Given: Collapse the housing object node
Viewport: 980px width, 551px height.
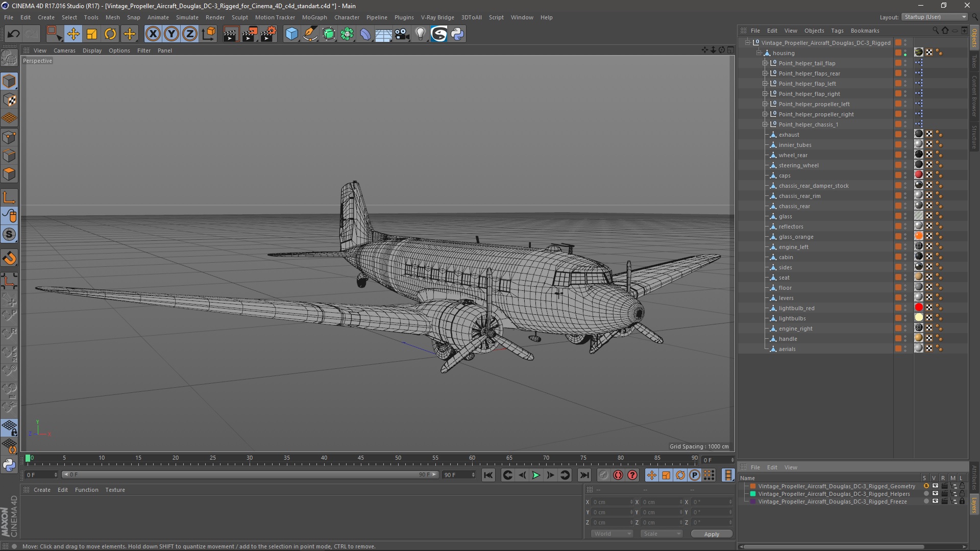Looking at the screenshot, I should click(758, 53).
